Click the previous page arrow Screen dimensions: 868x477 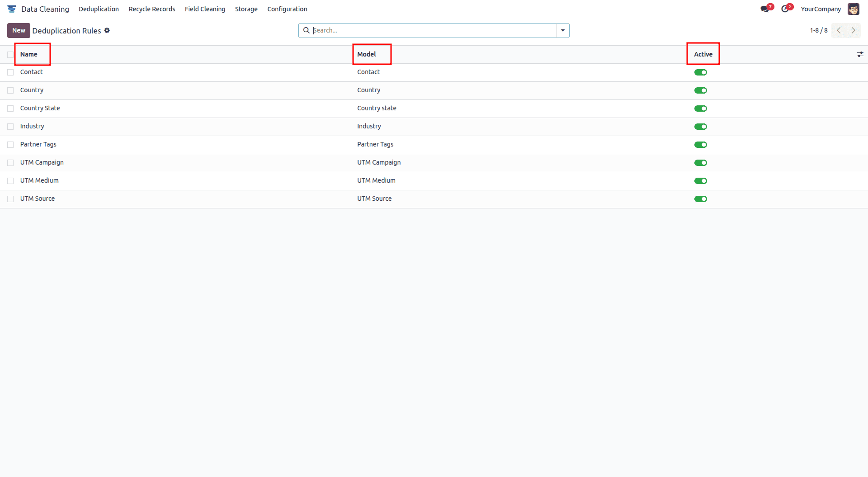[839, 30]
